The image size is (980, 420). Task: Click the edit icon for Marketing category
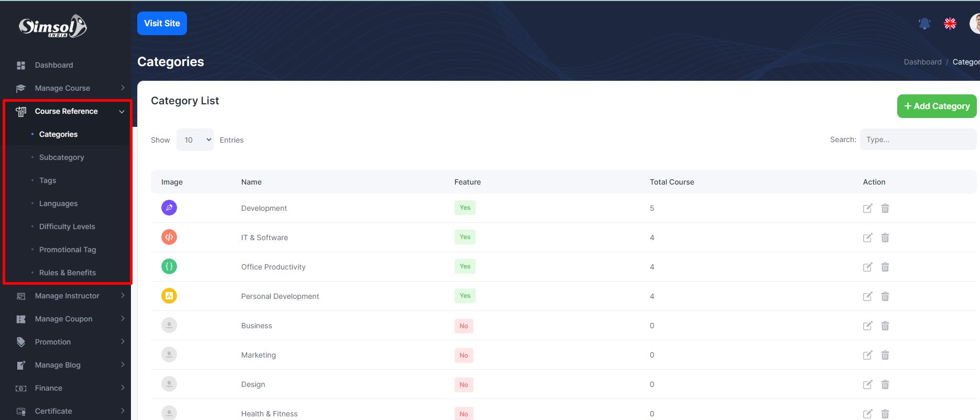[x=867, y=355]
